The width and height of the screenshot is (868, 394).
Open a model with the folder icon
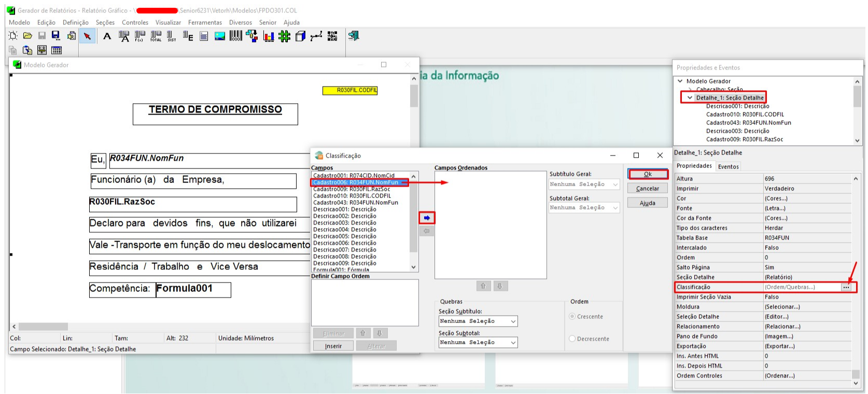(x=27, y=36)
